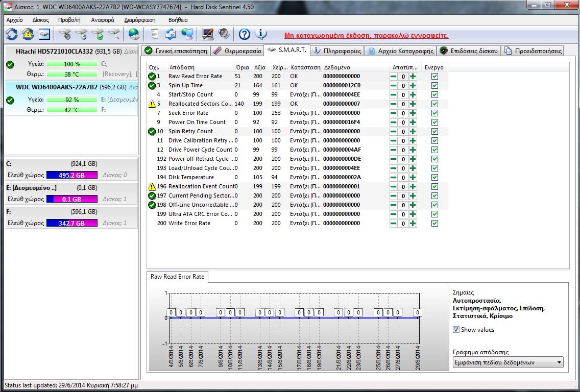This screenshot has height=392, width=580.
Task: Click plus offset button for Reallocated Sectors Count
Action: [x=413, y=104]
